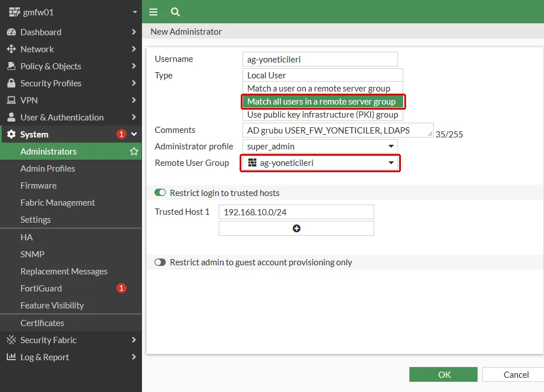The height and width of the screenshot is (392, 544).
Task: Collapse the System menu chevron
Action: click(134, 134)
